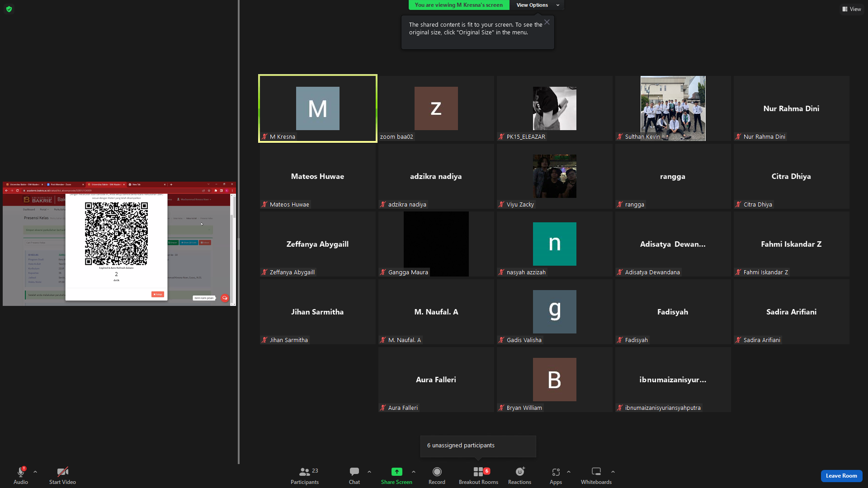This screenshot has height=488, width=868.
Task: Open the Chat panel
Action: (354, 475)
